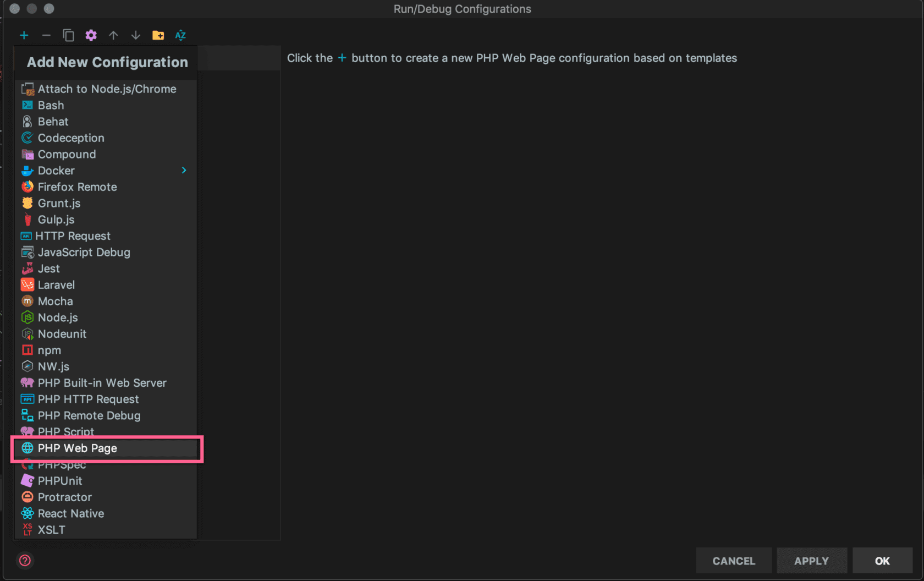Choose JavaScript Debug from the list
The height and width of the screenshot is (581, 924).
[x=84, y=253]
